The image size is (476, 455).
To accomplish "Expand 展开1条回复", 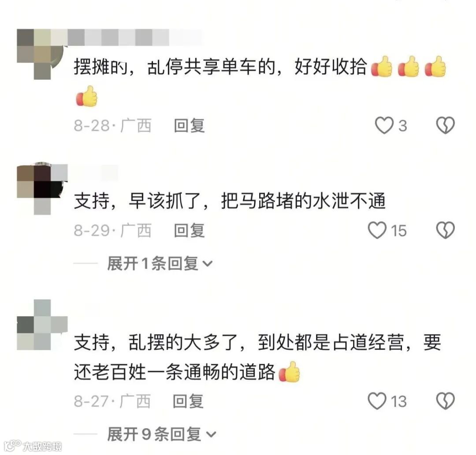I will point(160,263).
